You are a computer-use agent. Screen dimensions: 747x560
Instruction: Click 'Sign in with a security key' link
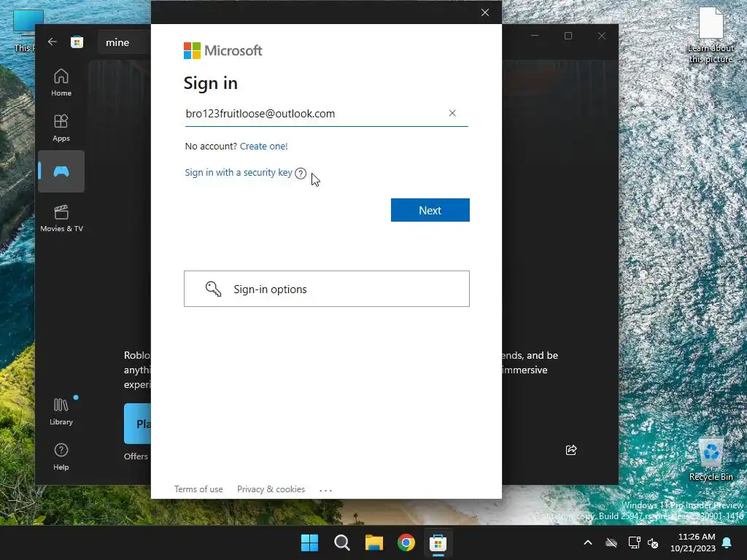(239, 172)
